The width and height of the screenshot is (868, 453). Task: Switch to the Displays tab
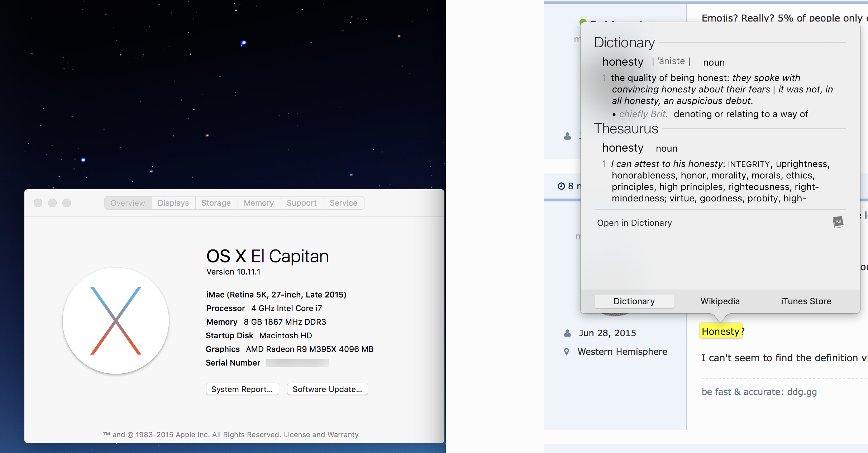(x=173, y=203)
